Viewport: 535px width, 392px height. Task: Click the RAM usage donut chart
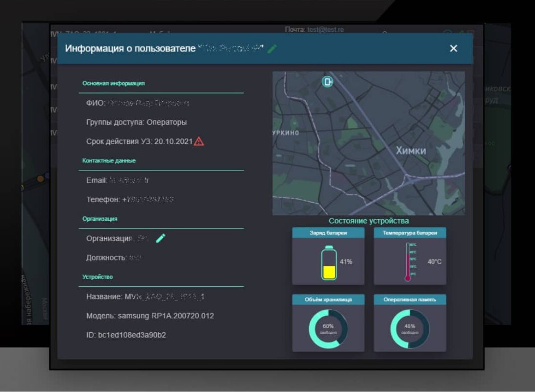(x=410, y=329)
